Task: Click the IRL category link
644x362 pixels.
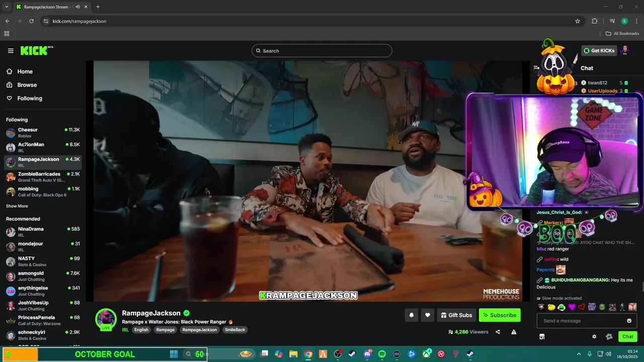Action: (125, 330)
